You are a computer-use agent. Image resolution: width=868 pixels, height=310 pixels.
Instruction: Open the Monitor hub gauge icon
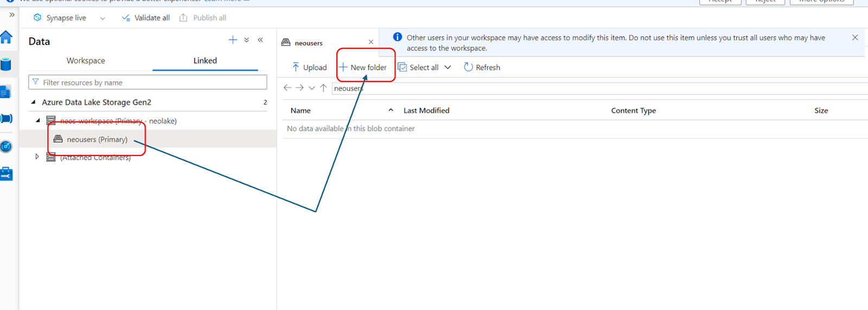tap(6, 146)
